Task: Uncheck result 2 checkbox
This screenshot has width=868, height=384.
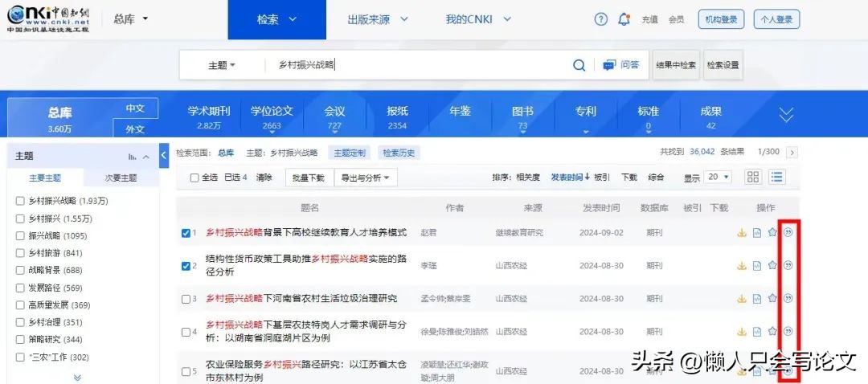Action: (x=186, y=266)
